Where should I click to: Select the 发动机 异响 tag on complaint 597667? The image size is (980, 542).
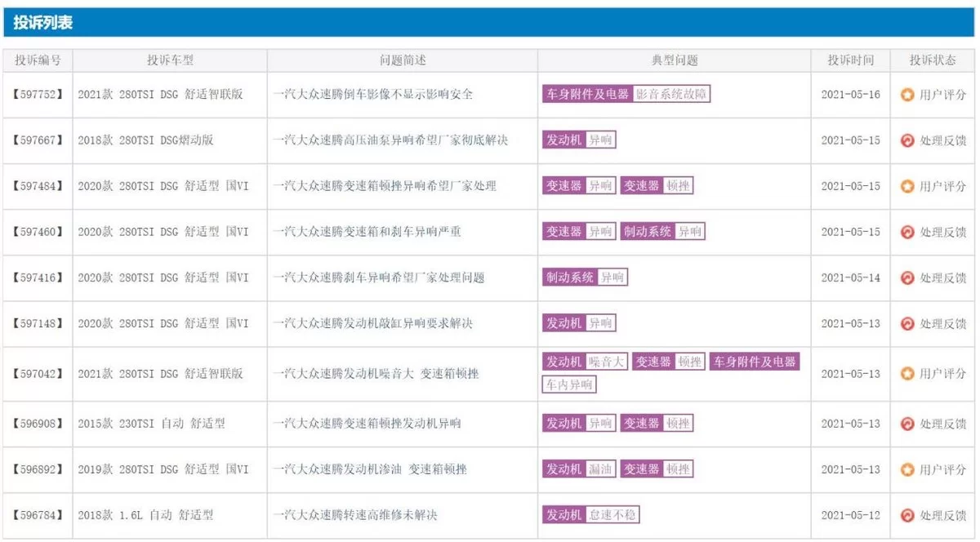pos(581,140)
